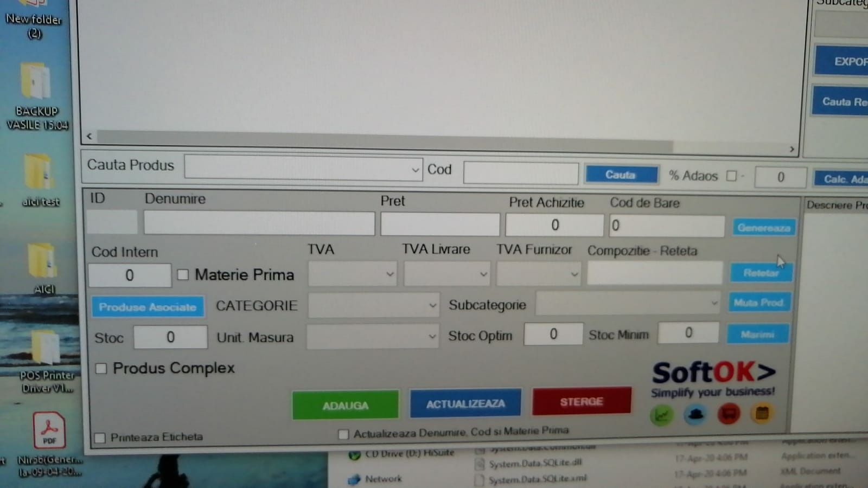This screenshot has width=868, height=488.
Task: Click the blue hat icon under SoftOK logo
Action: [x=695, y=415]
